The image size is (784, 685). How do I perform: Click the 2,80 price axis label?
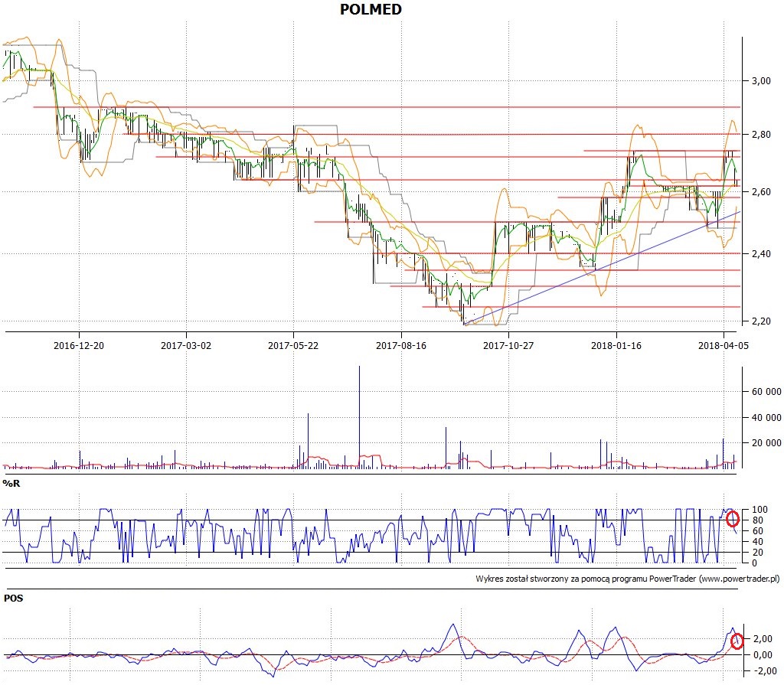coord(761,134)
